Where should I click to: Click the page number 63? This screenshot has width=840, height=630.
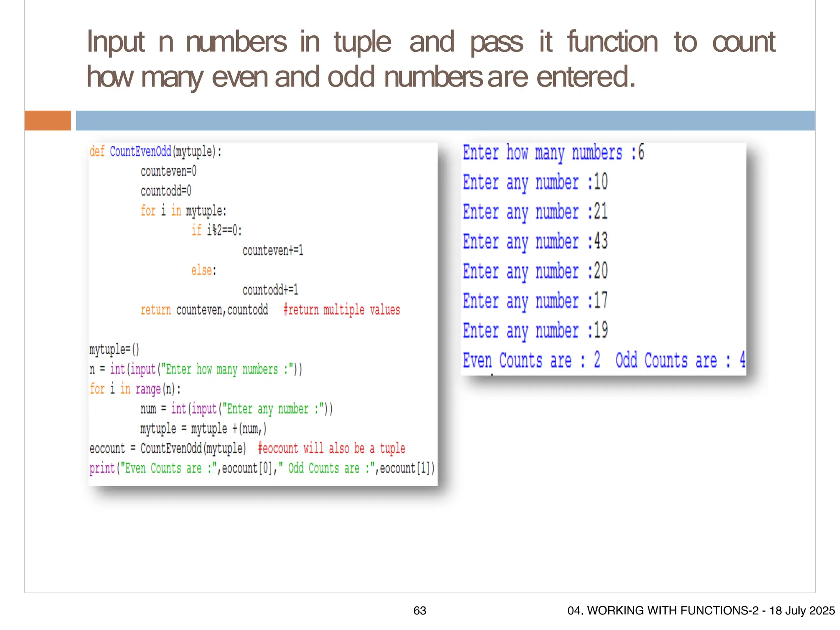(420, 611)
